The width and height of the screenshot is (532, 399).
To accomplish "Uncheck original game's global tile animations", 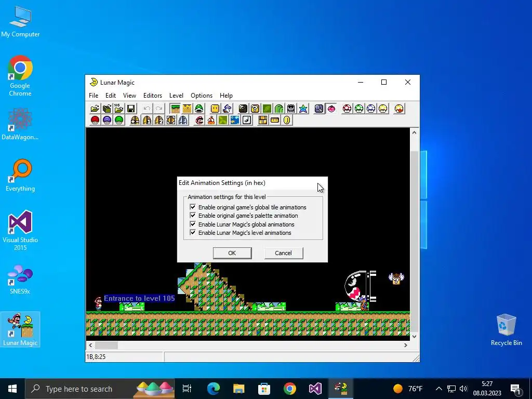I will click(x=193, y=207).
